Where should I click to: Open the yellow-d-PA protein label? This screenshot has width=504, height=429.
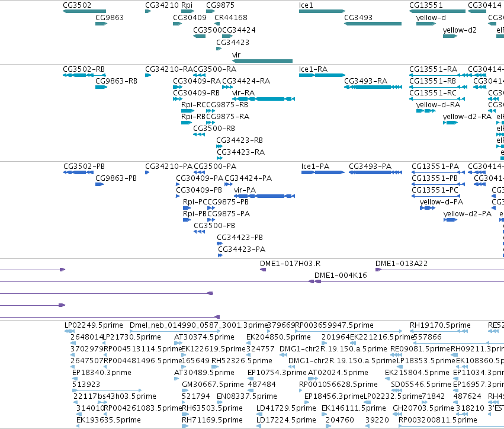(441, 202)
